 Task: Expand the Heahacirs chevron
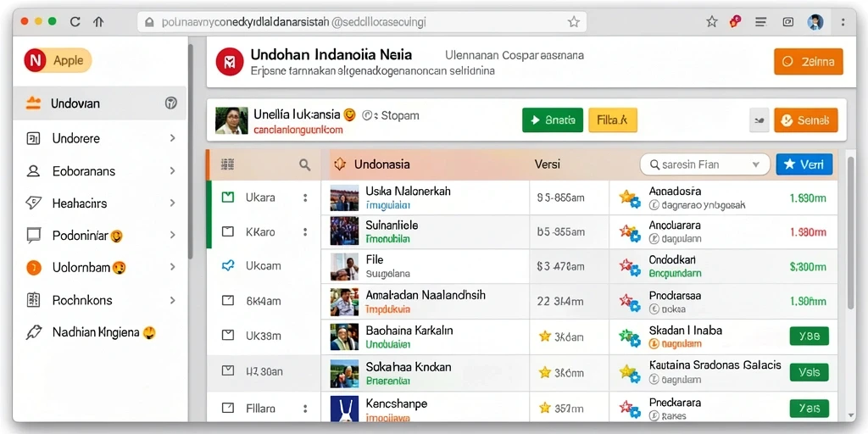(173, 203)
